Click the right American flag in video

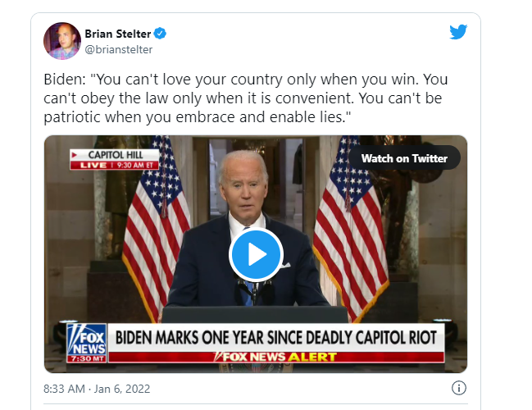pos(349,224)
